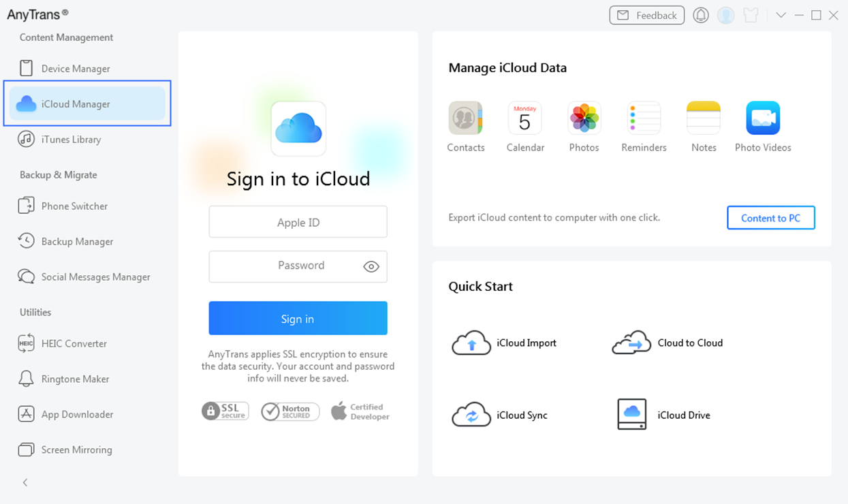The height and width of the screenshot is (504, 848).
Task: Toggle password visibility eye icon
Action: click(371, 267)
